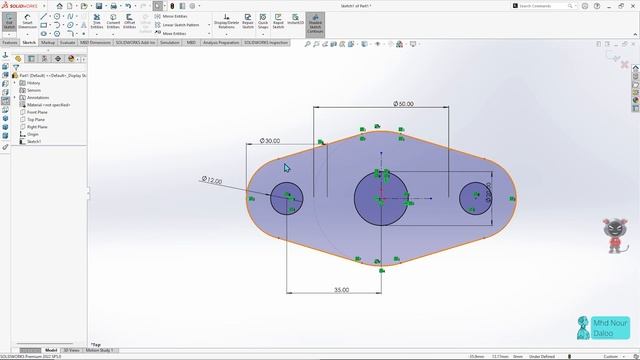The height and width of the screenshot is (360, 640).
Task: Open the Trim Entities dropdown arrow
Action: tap(97, 34)
